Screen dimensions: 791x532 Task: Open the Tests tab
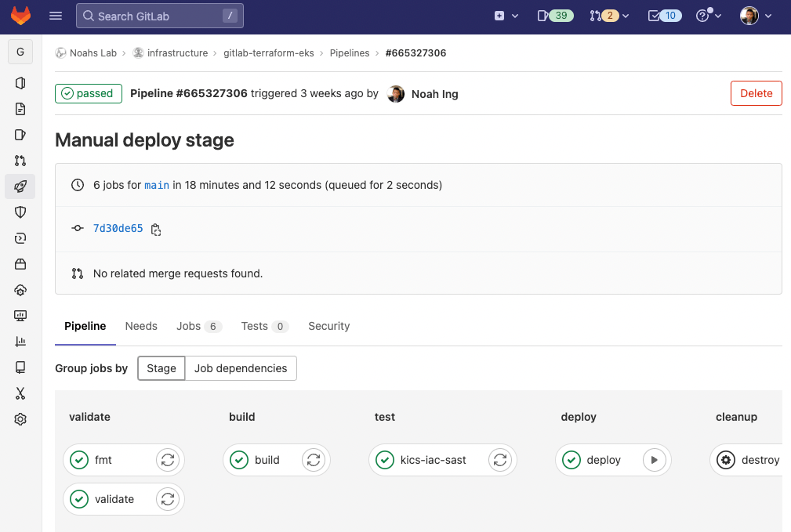(x=264, y=326)
